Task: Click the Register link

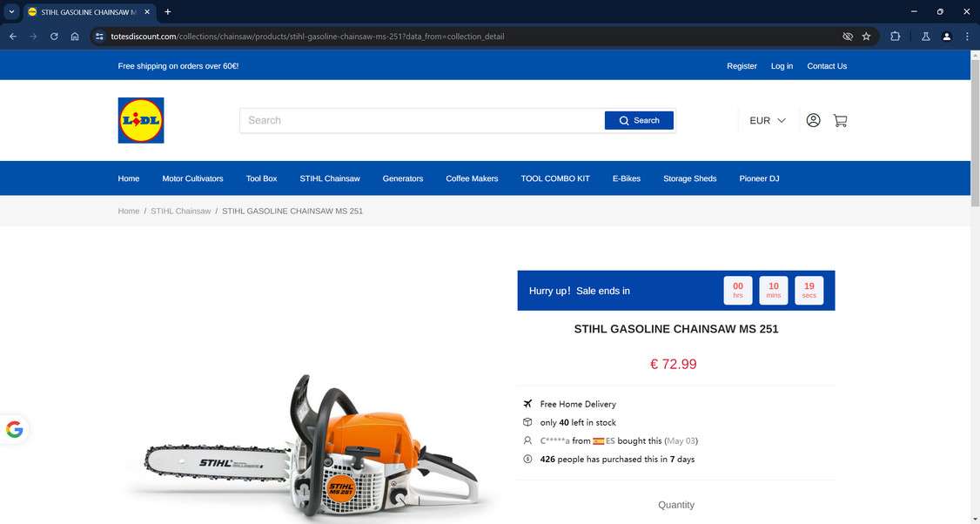Action: pyautogui.click(x=742, y=65)
